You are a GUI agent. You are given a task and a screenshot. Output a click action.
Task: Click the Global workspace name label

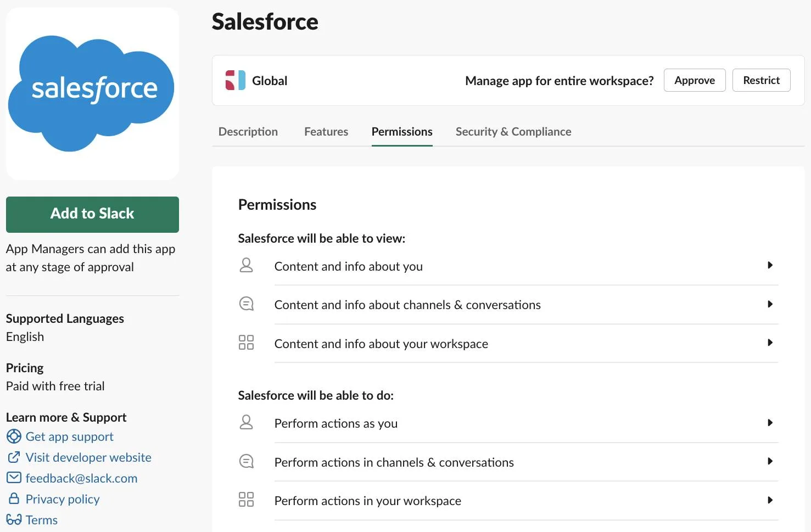coord(270,81)
